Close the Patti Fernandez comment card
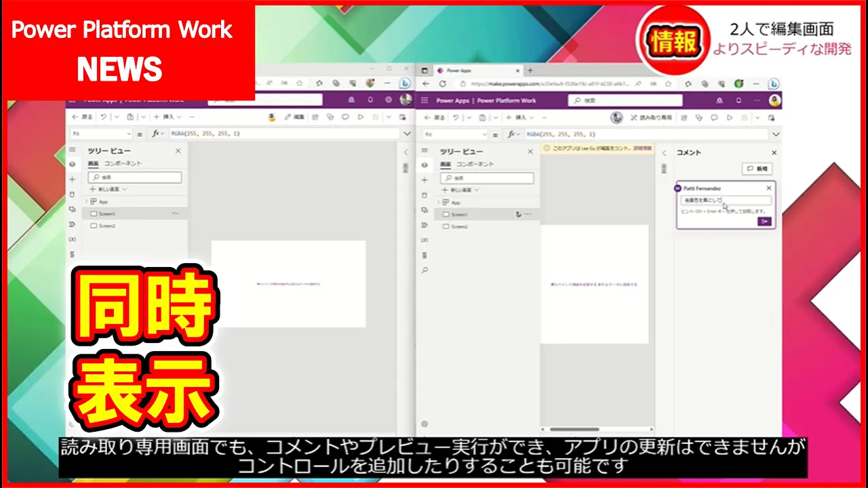Viewport: 868px width, 488px height. point(768,188)
